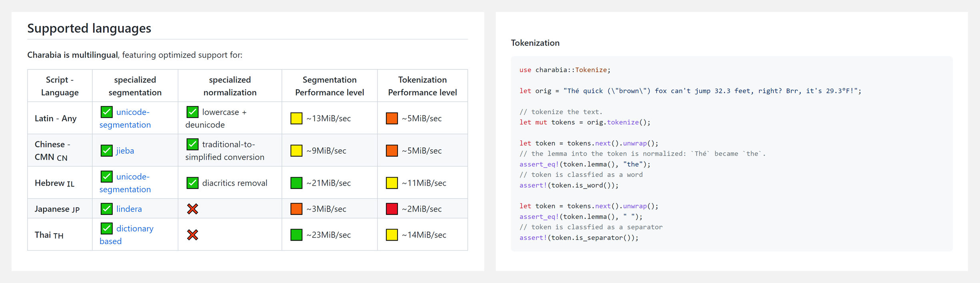The image size is (980, 283).
Task: Click orange square beside ~3MiB/sec
Action: click(x=296, y=209)
